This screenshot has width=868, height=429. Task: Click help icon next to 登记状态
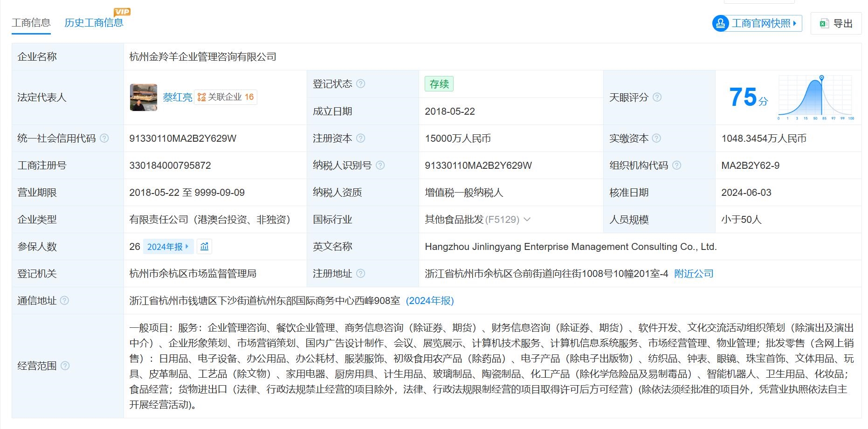click(x=360, y=84)
